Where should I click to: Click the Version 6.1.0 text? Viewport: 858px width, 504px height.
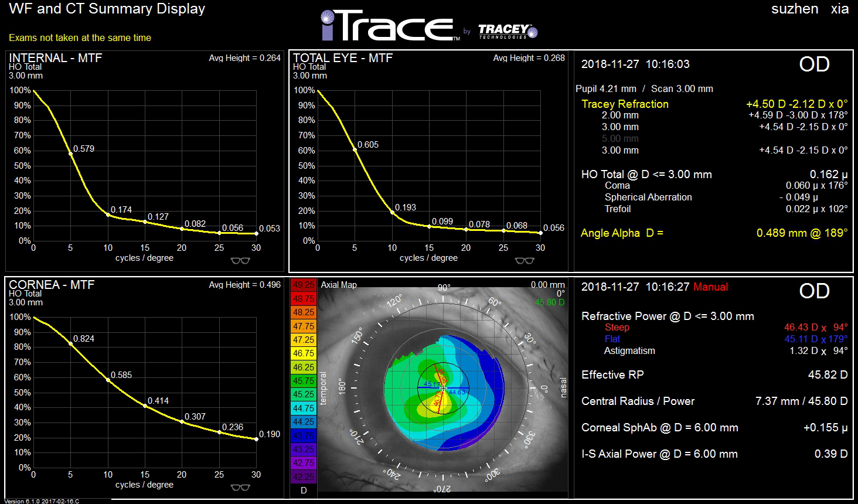pos(42,501)
